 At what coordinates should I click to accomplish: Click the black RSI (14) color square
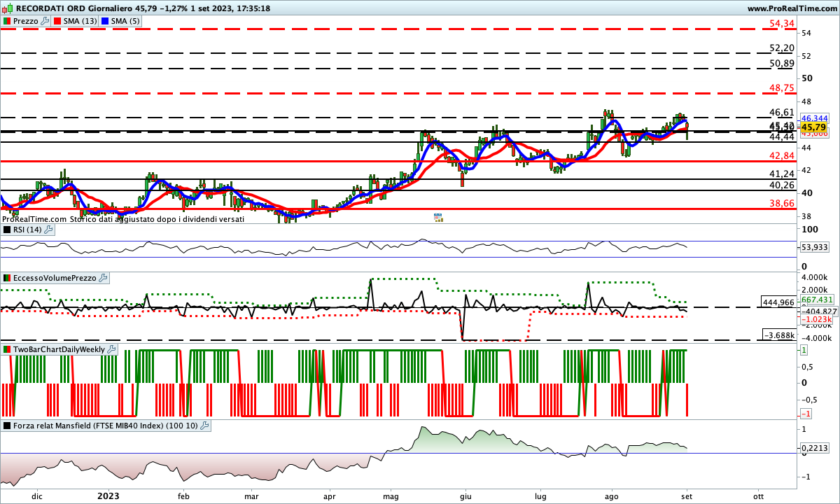[7, 229]
